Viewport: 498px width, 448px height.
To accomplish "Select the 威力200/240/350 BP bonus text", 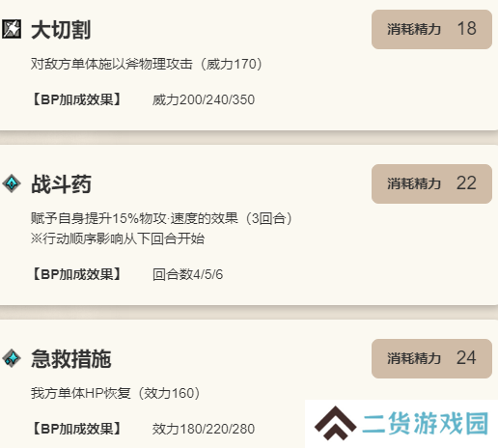I will pos(204,99).
